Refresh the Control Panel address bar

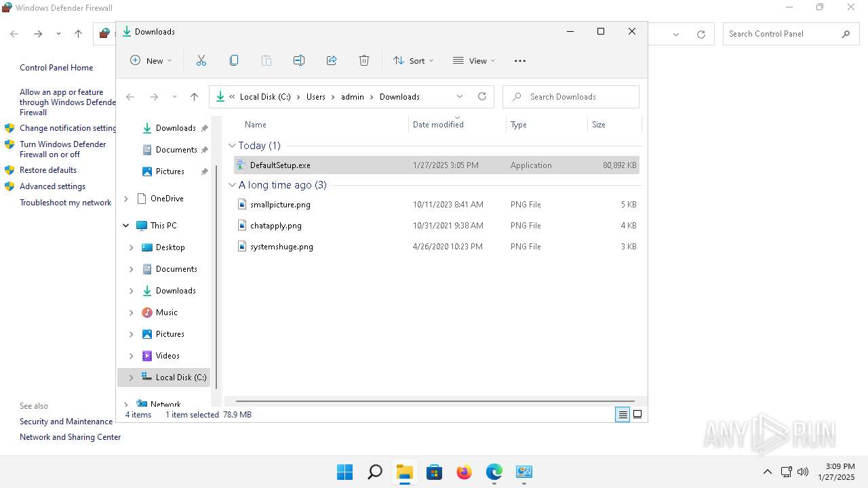(x=701, y=34)
